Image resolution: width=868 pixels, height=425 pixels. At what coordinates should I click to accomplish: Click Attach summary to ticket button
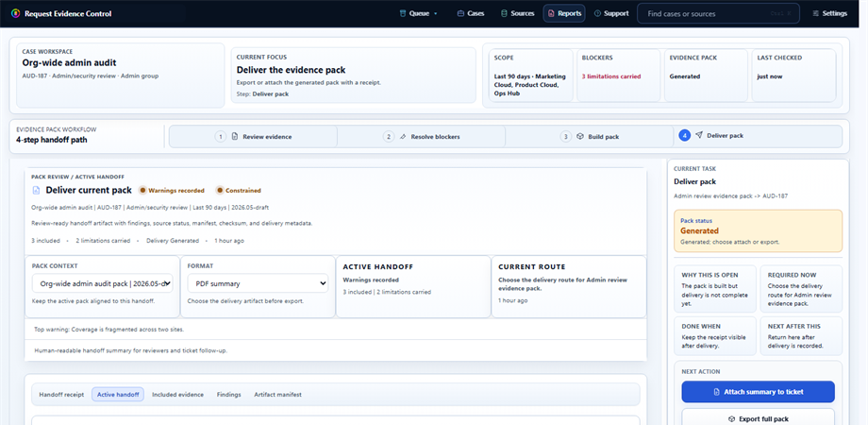pos(758,392)
